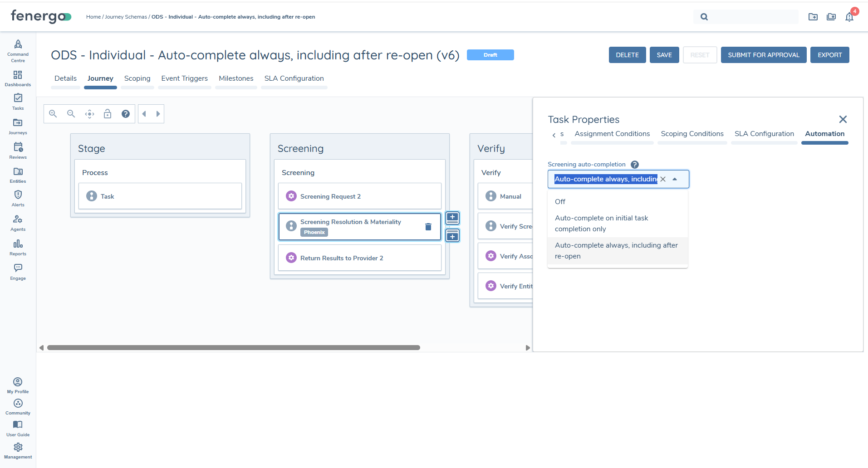This screenshot has height=468, width=868.
Task: Switch to the Scoping tab
Action: click(137, 78)
